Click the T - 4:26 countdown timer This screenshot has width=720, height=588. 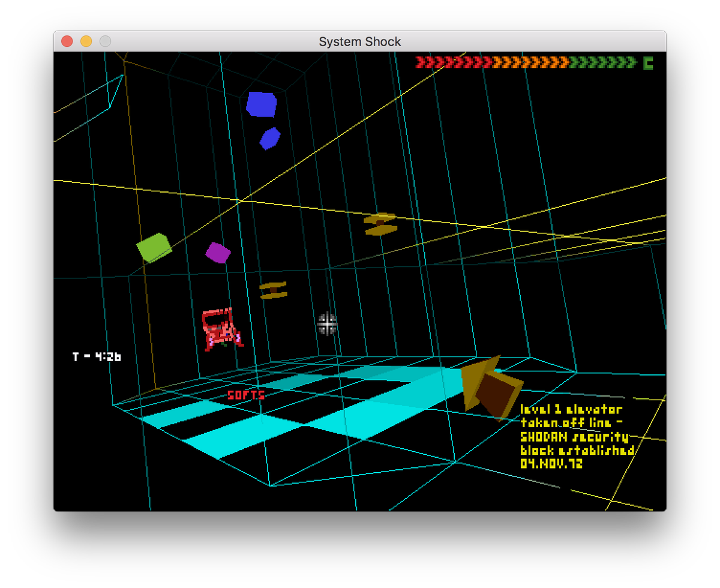97,356
